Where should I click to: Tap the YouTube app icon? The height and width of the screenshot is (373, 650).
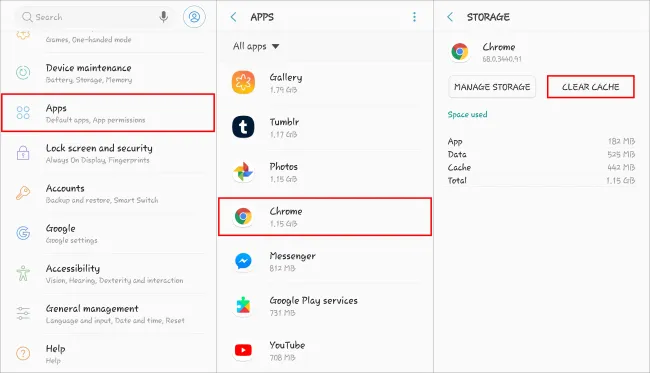(243, 350)
